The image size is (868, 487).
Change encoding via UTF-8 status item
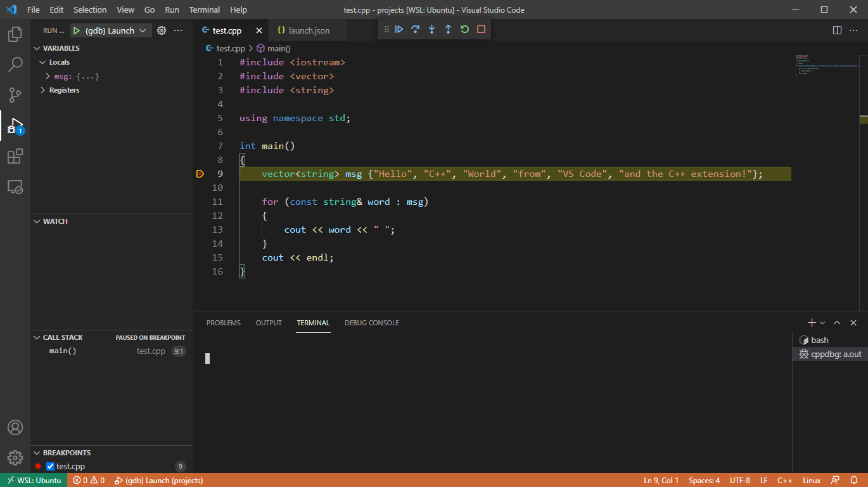(740, 480)
